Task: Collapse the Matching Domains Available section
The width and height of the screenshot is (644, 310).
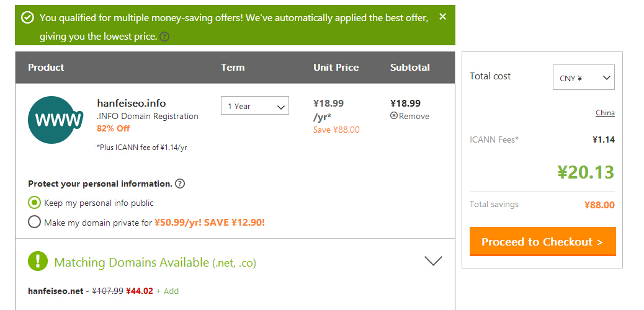Action: [433, 261]
